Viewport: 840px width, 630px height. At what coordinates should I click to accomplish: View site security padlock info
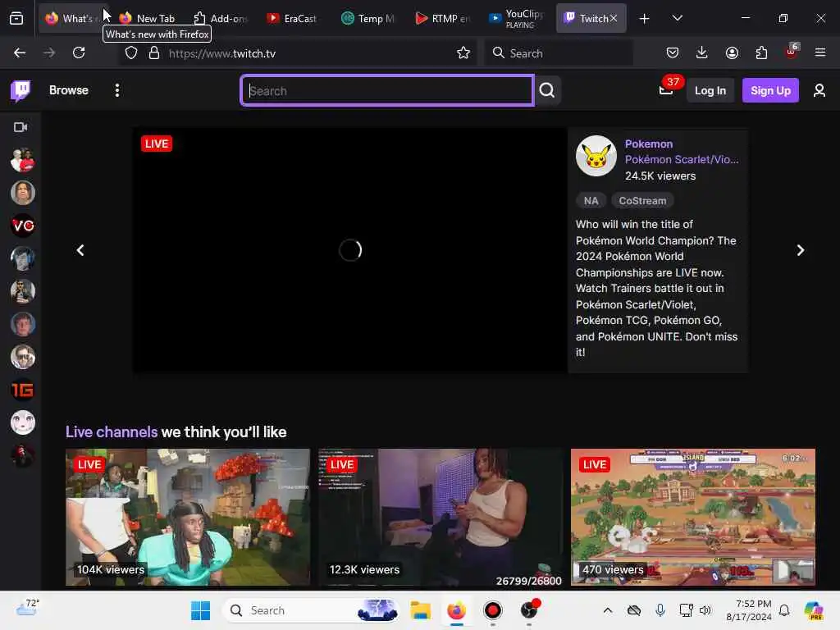tap(153, 53)
